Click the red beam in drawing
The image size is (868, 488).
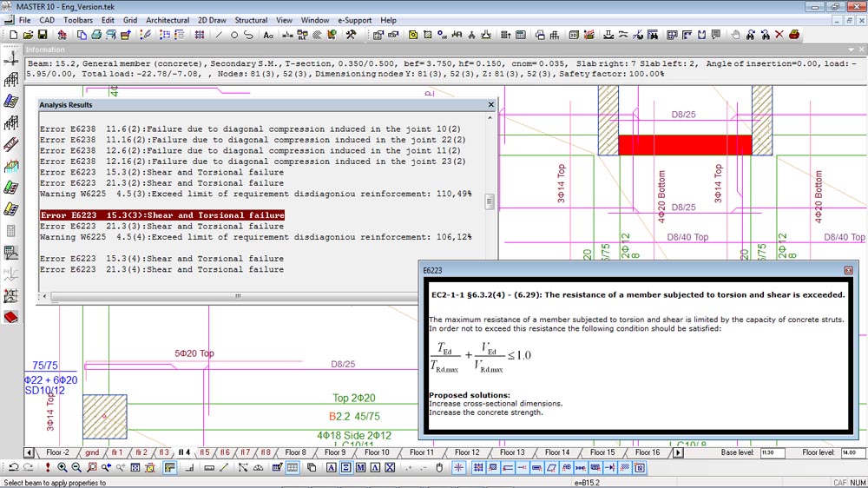coord(685,145)
